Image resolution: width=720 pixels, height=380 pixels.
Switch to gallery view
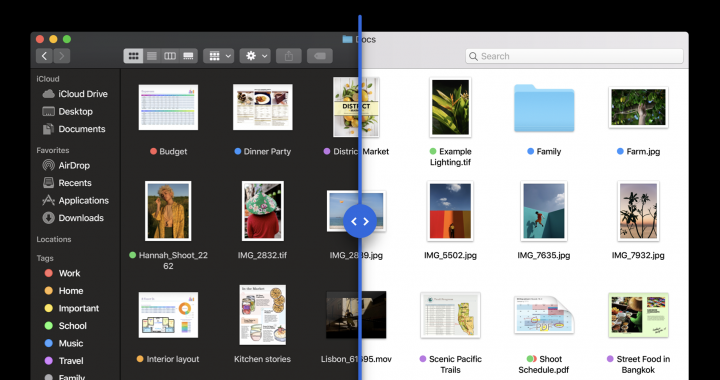point(188,56)
